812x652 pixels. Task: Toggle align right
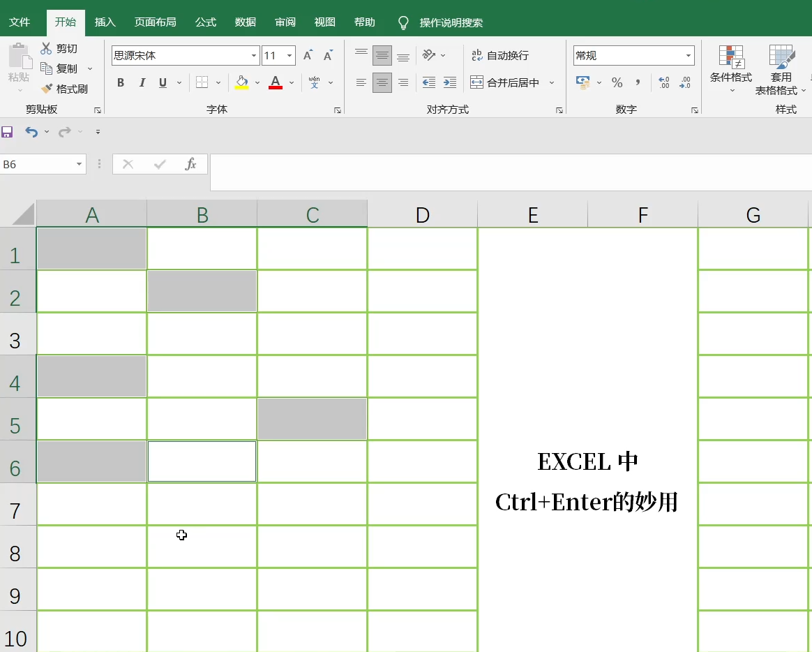tap(403, 82)
